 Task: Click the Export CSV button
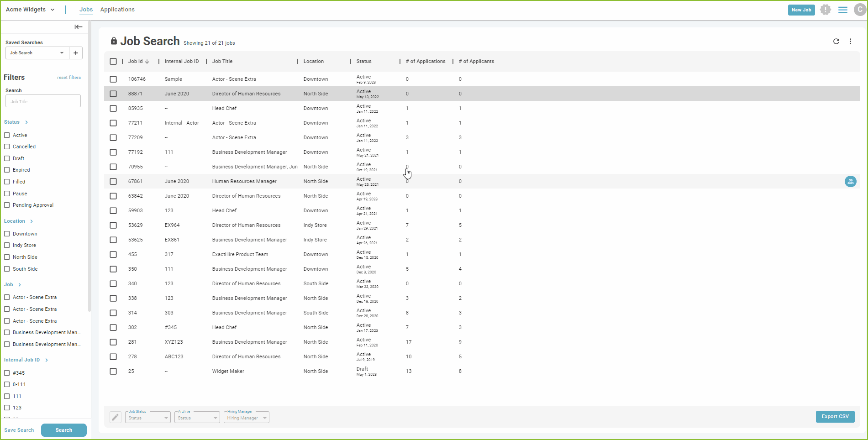point(835,416)
